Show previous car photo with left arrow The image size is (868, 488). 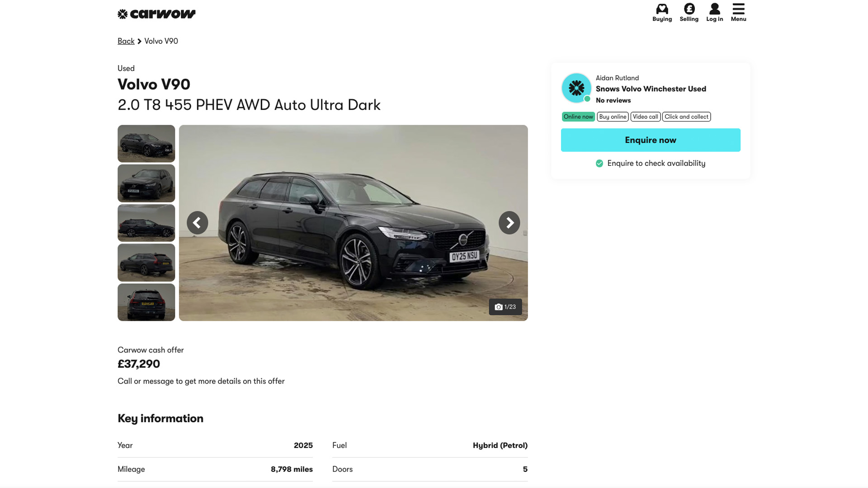(x=198, y=223)
